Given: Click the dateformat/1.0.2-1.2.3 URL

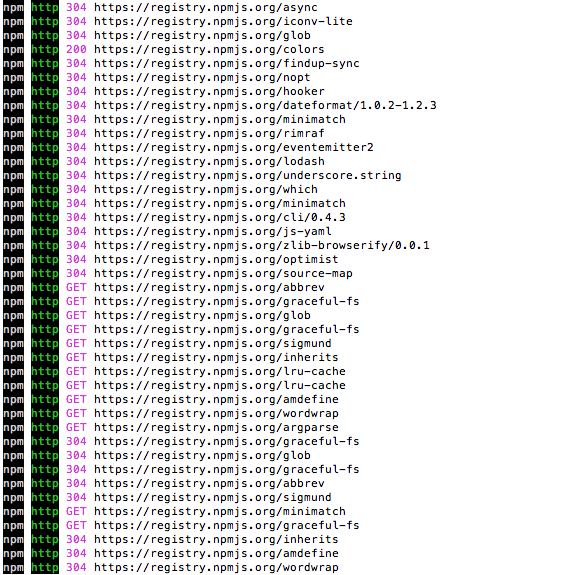Looking at the screenshot, I should pyautogui.click(x=265, y=105).
